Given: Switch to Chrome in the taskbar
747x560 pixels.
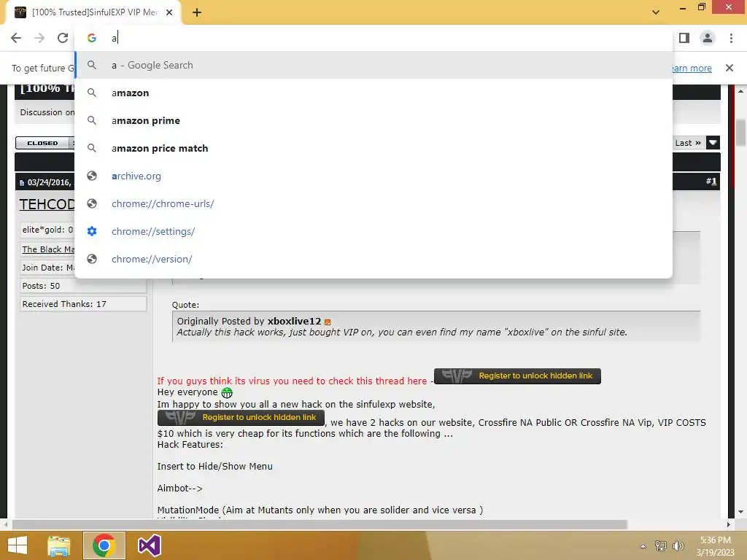Looking at the screenshot, I should pos(104,545).
